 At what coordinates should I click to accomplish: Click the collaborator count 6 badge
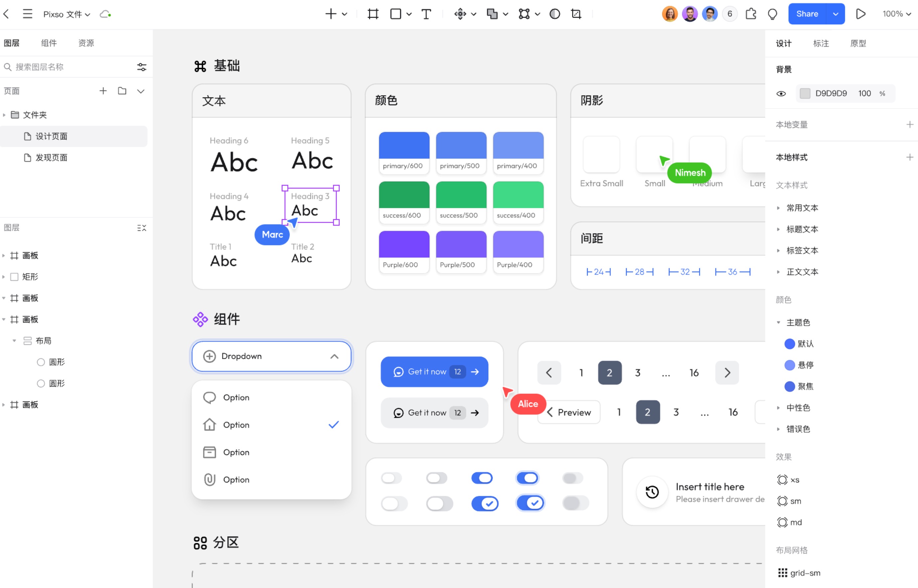[730, 14]
